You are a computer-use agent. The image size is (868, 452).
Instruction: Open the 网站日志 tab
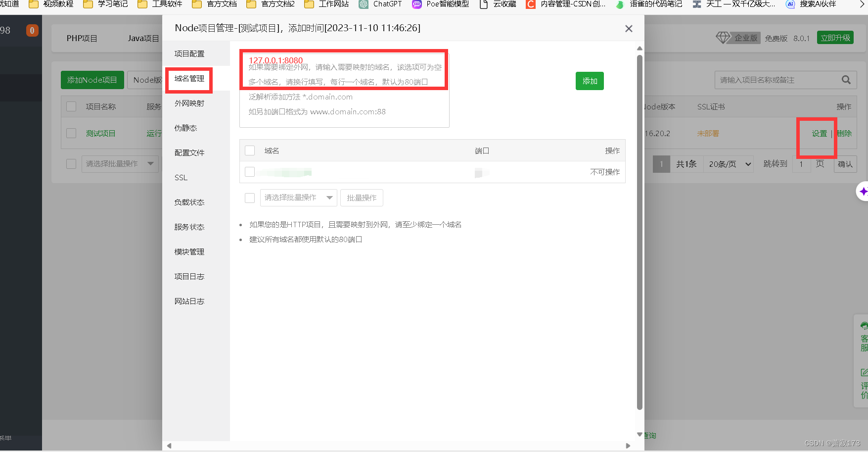196,301
